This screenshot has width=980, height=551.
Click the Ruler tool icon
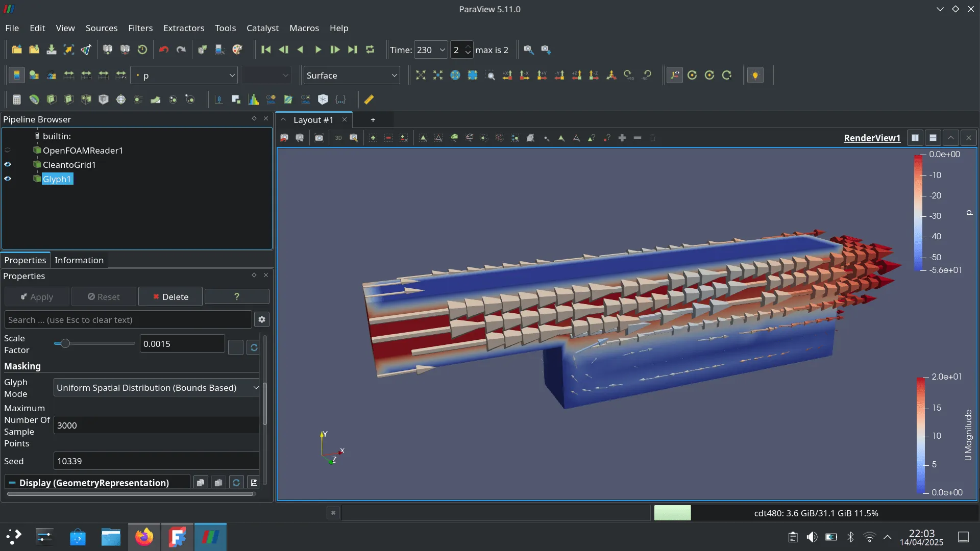(x=369, y=99)
